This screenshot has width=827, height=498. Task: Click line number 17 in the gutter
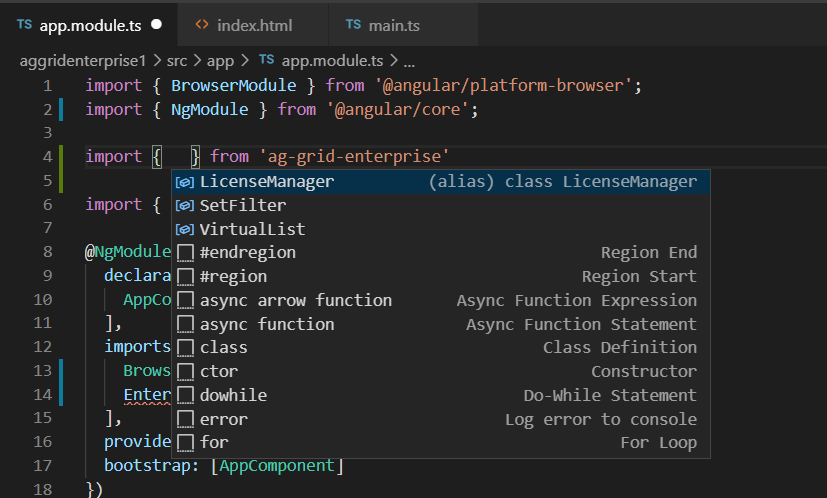(43, 466)
